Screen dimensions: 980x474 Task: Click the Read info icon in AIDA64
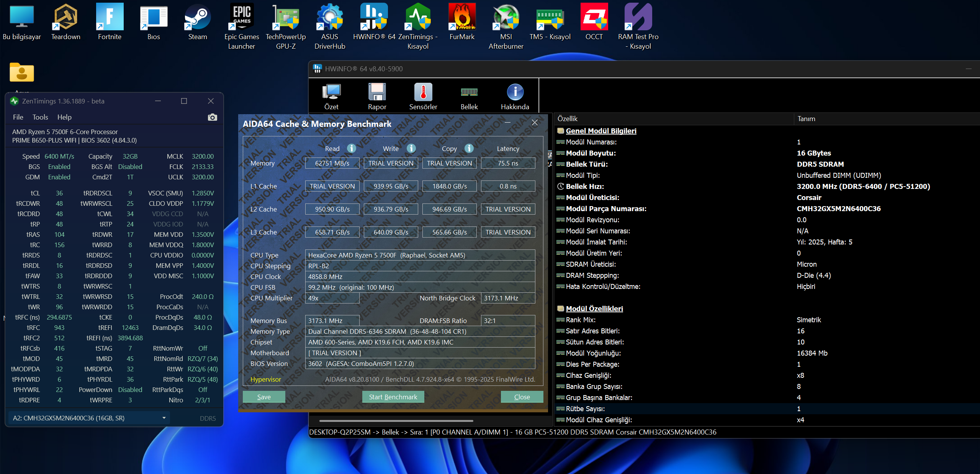pyautogui.click(x=351, y=148)
